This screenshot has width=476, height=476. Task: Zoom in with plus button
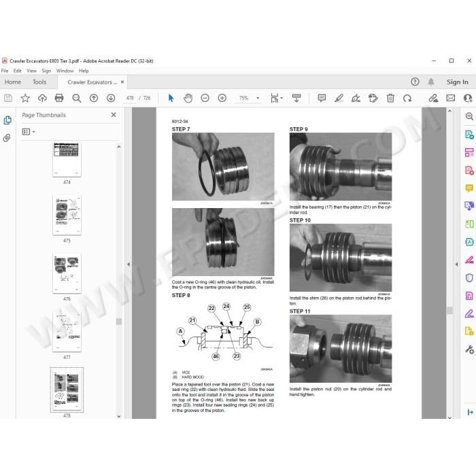(222, 98)
